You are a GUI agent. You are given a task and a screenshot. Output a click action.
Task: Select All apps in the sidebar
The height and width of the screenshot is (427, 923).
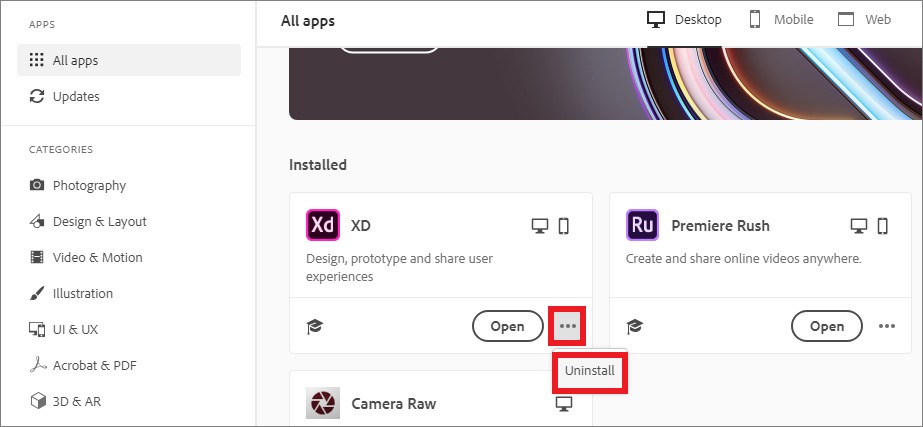pyautogui.click(x=129, y=60)
